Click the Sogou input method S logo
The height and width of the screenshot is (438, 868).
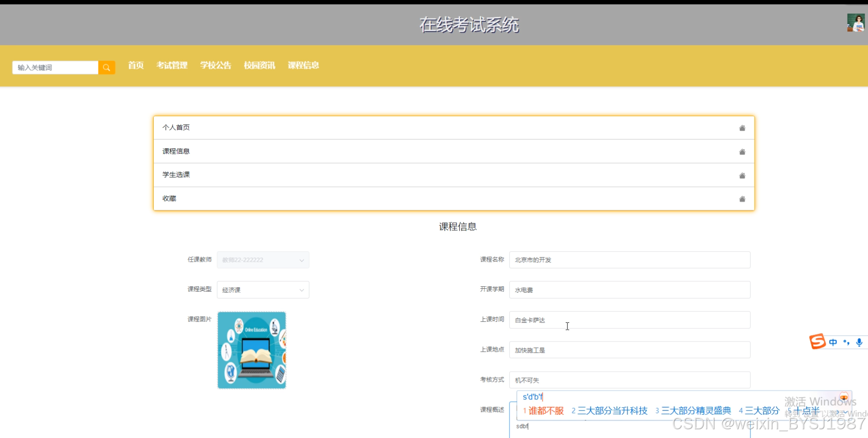(817, 342)
